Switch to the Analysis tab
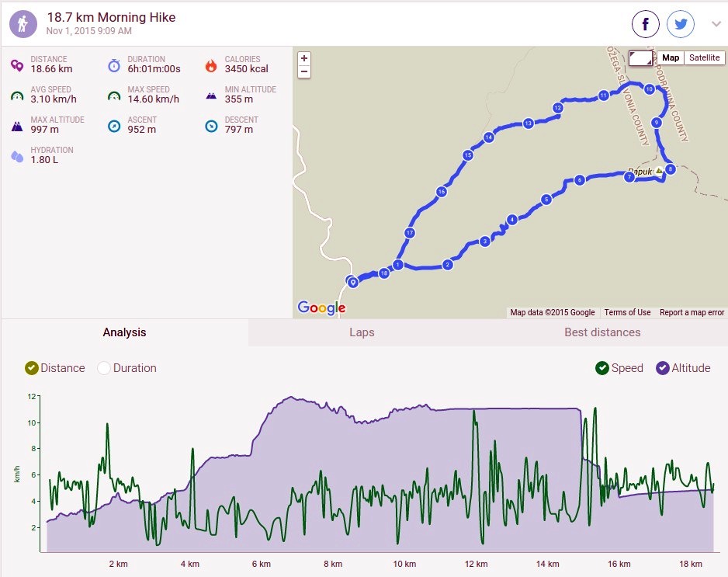The image size is (728, 577). [124, 332]
